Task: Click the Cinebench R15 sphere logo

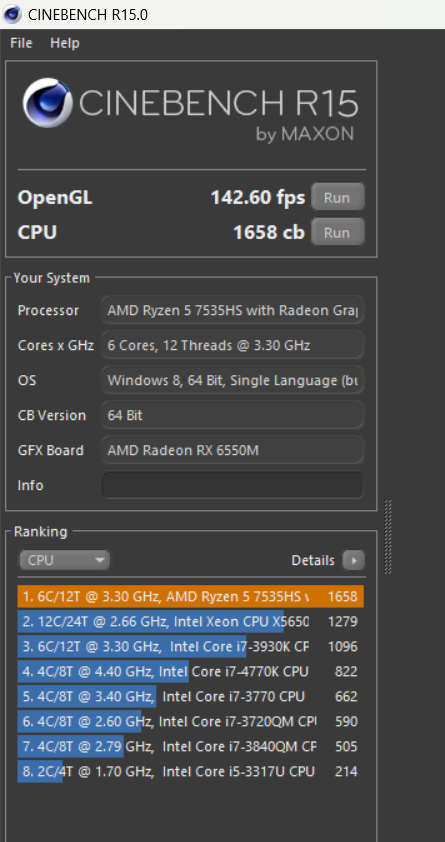Action: (x=47, y=102)
